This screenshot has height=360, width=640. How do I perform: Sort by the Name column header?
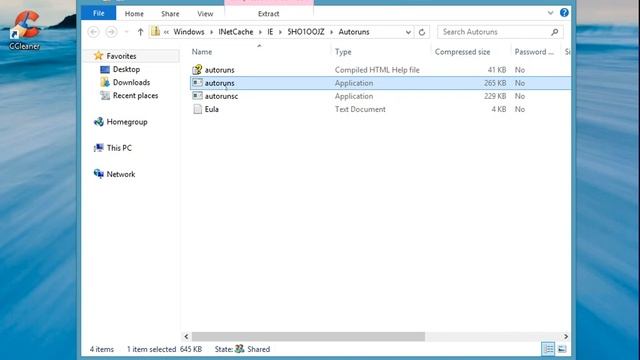(202, 52)
